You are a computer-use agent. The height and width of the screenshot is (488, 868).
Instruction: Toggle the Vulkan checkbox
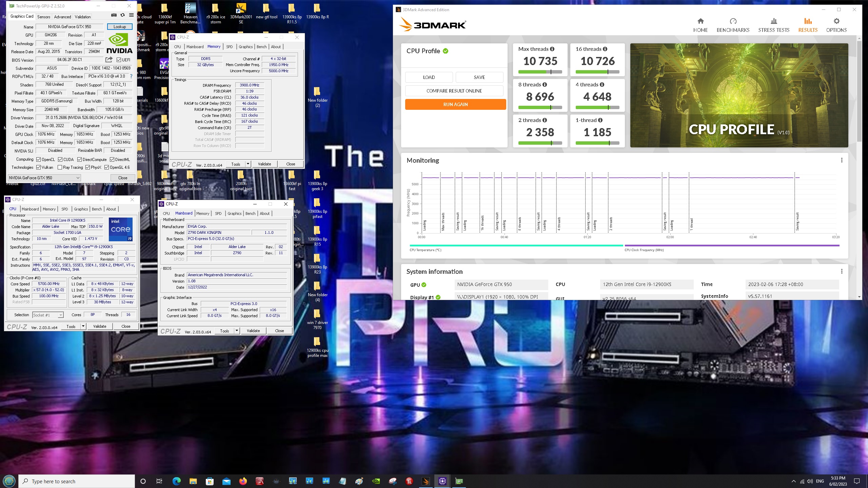coord(39,167)
